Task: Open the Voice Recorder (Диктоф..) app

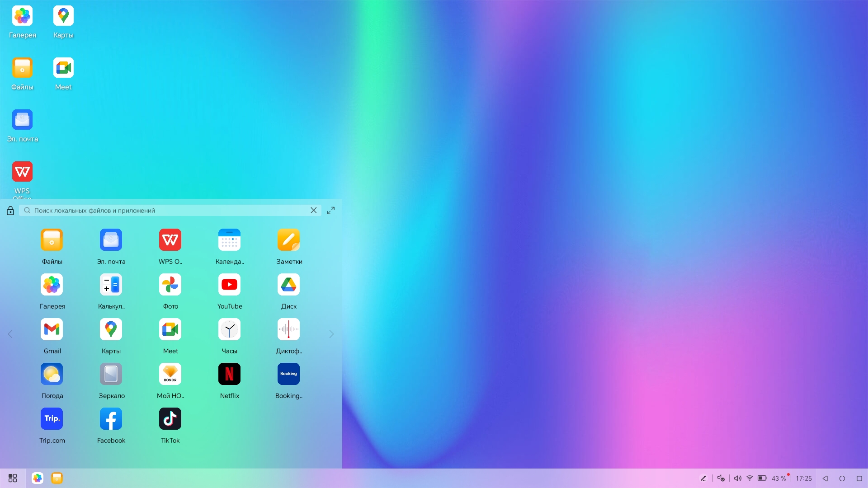Action: click(288, 329)
